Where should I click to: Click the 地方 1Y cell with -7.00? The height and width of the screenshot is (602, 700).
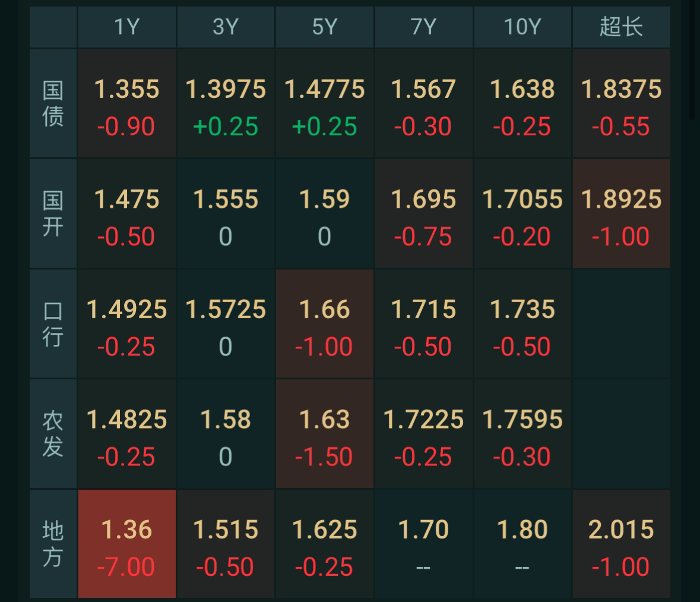coord(126,544)
